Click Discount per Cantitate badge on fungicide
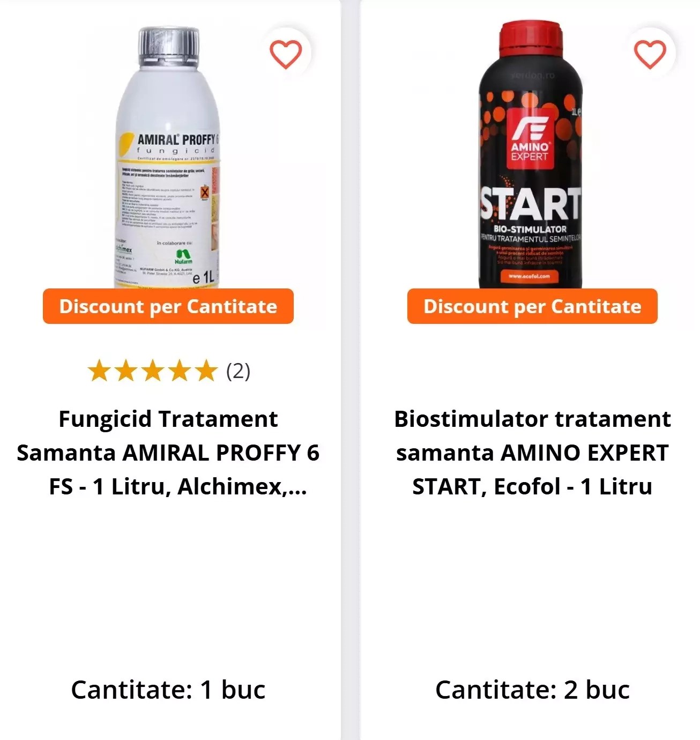 (168, 306)
